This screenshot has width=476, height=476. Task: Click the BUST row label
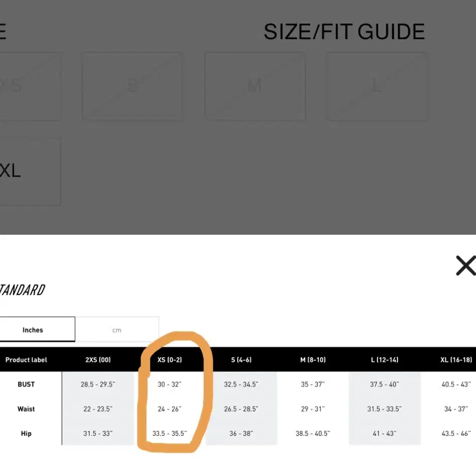coord(26,385)
